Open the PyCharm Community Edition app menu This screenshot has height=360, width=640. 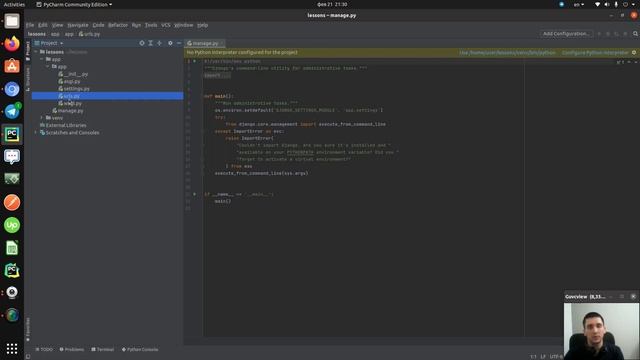(x=74, y=4)
